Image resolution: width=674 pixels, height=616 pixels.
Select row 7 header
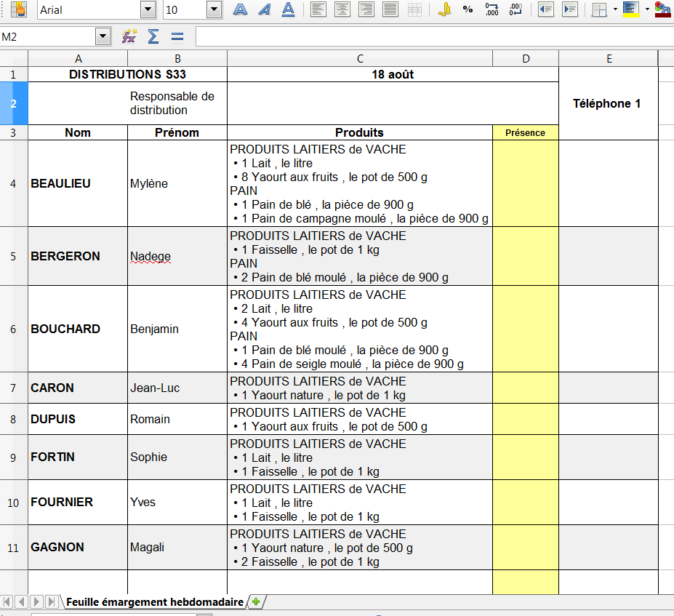point(14,388)
